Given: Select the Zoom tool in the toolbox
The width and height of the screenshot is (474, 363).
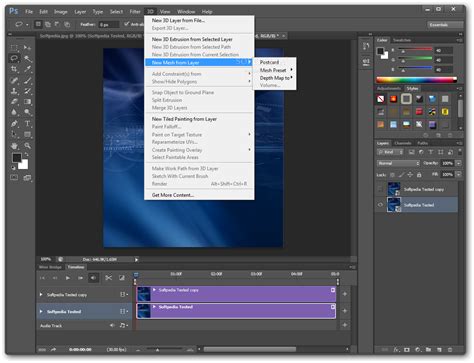Looking at the screenshot, I should 27,146.
